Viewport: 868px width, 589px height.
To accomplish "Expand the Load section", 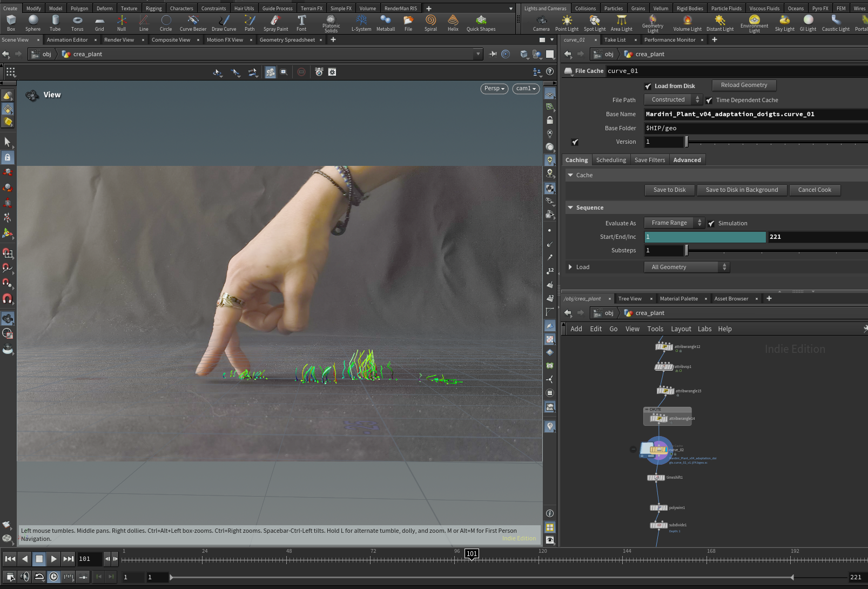I will click(570, 267).
